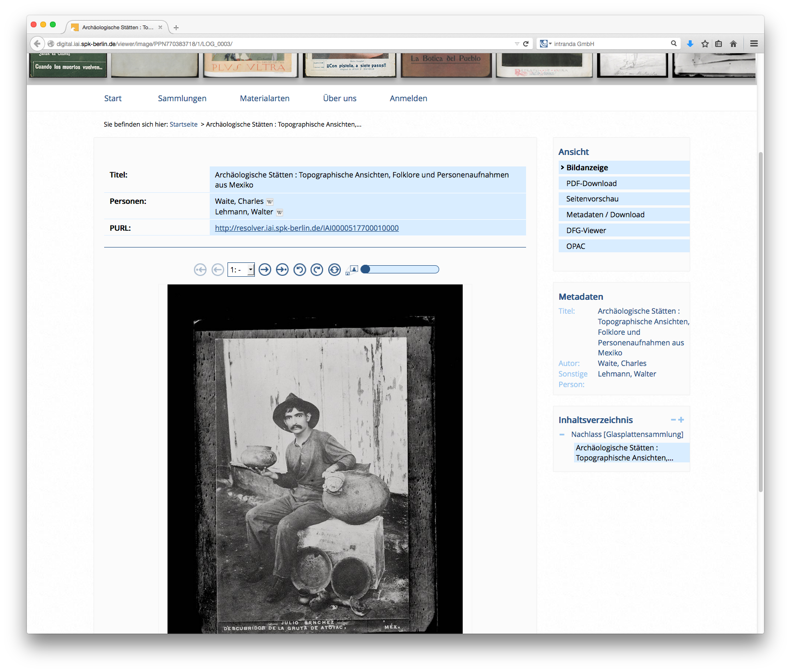Screen dimensions: 791x672
Task: Click the page vertical scrollbar
Action: coord(760,321)
